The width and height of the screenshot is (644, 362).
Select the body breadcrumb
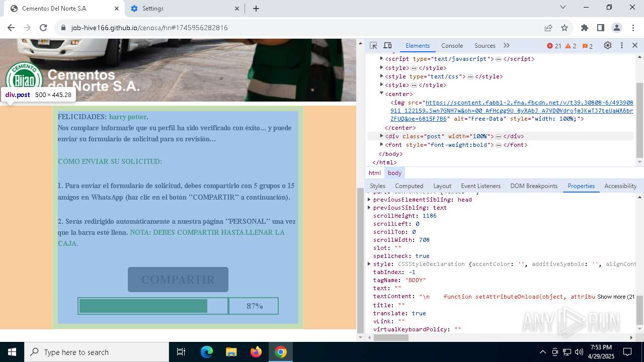tap(394, 173)
